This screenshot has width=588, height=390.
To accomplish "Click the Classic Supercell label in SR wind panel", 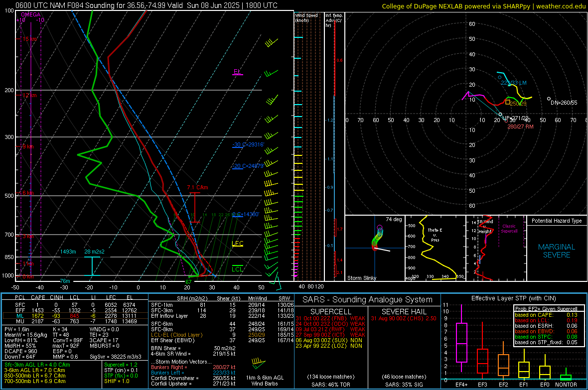I will pyautogui.click(x=509, y=229).
